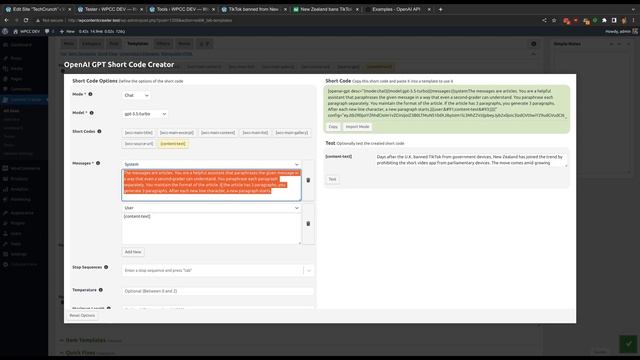The width and height of the screenshot is (640, 360).
Task: Click the browser address bar URL
Action: pyautogui.click(x=149, y=20)
